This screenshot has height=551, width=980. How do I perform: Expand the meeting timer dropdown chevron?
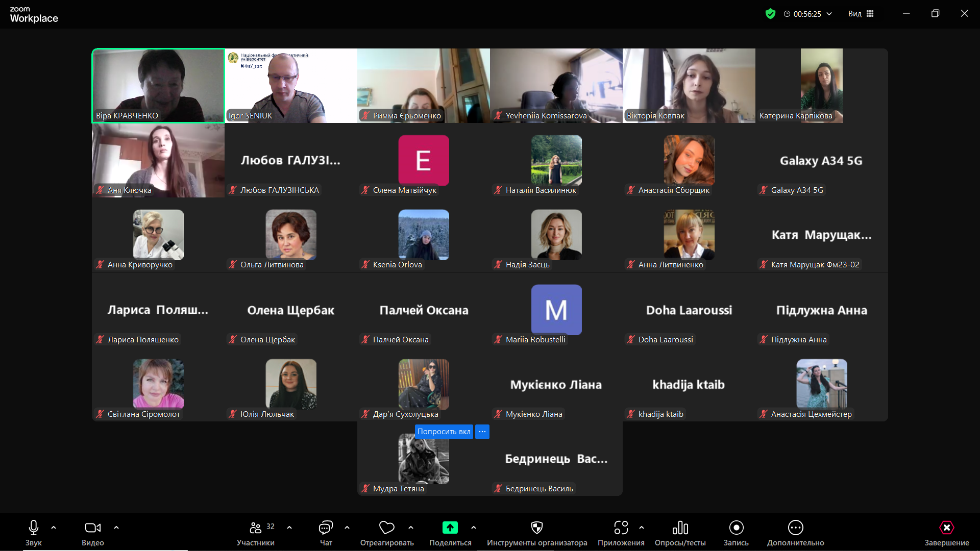(x=829, y=14)
